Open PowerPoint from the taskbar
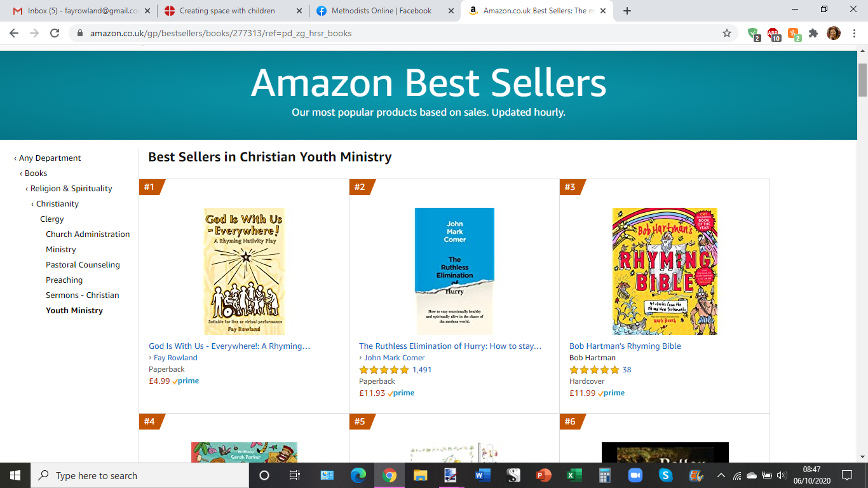 (x=543, y=475)
